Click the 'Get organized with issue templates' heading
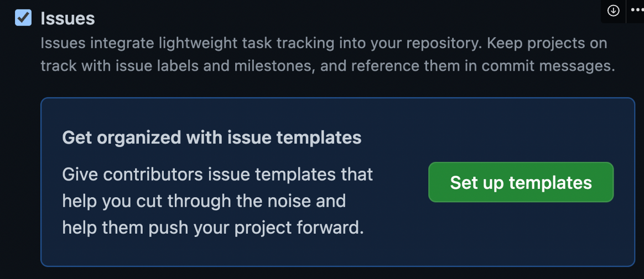 click(x=211, y=137)
